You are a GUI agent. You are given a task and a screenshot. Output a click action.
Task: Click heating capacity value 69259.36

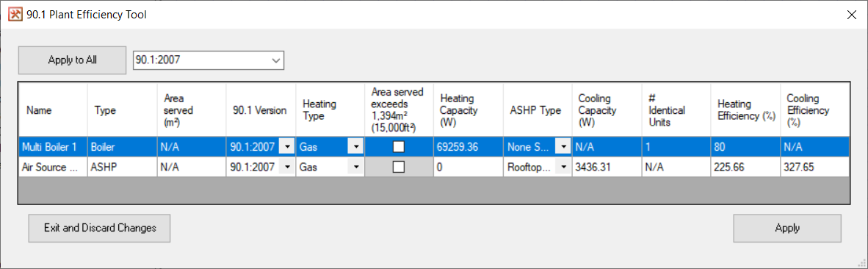tap(469, 147)
